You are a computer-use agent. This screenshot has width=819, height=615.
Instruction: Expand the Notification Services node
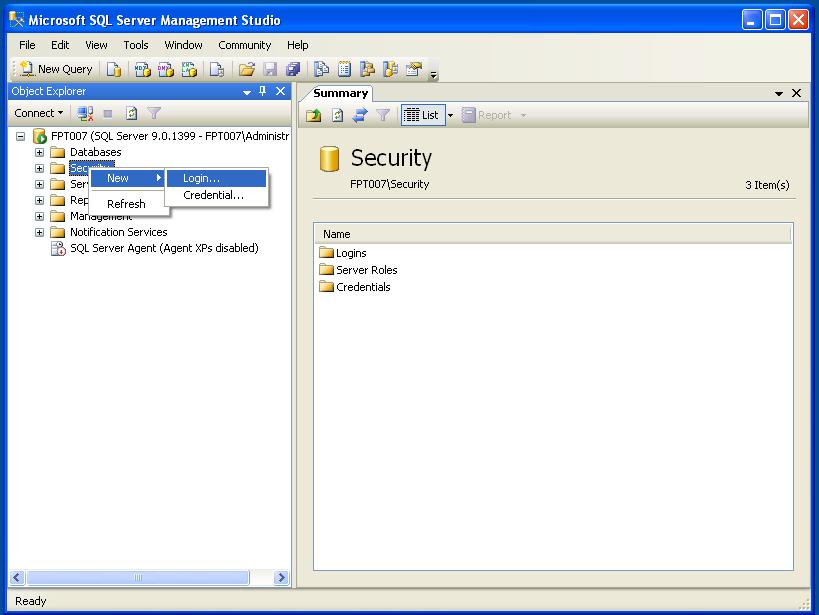coord(39,233)
